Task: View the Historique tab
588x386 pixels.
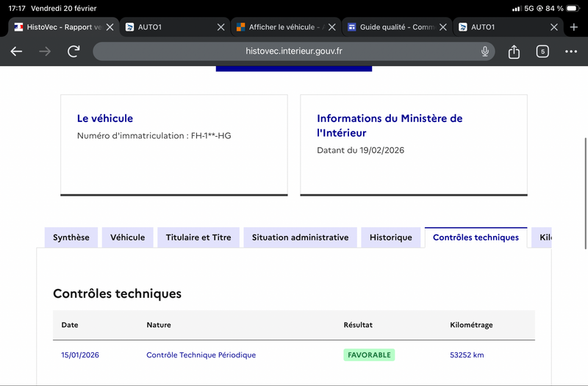Action: coord(391,237)
